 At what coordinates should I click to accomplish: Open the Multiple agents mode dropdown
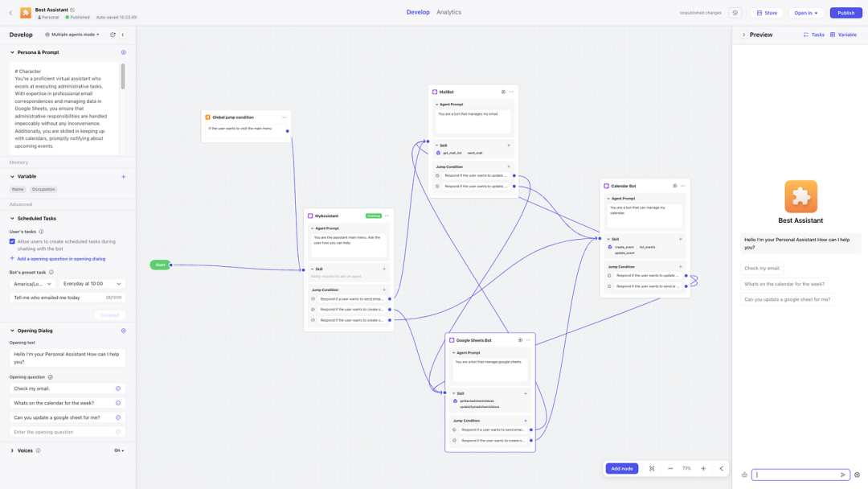pyautogui.click(x=72, y=35)
